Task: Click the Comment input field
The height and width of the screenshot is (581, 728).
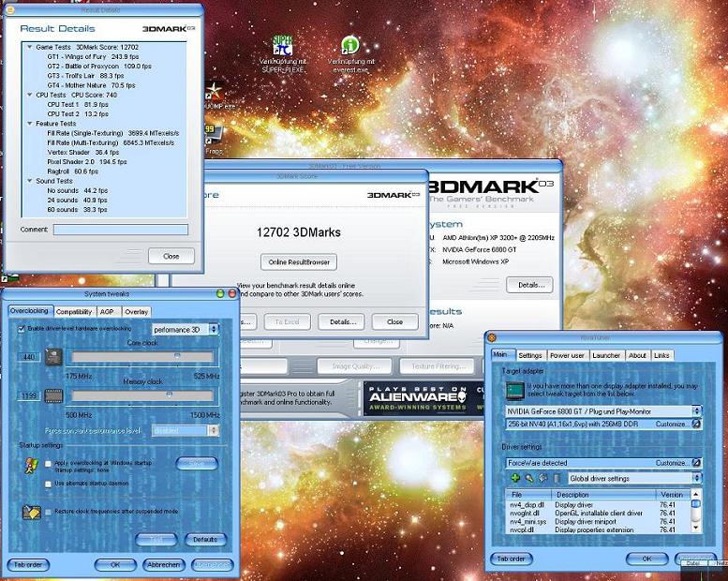Action: (x=121, y=230)
